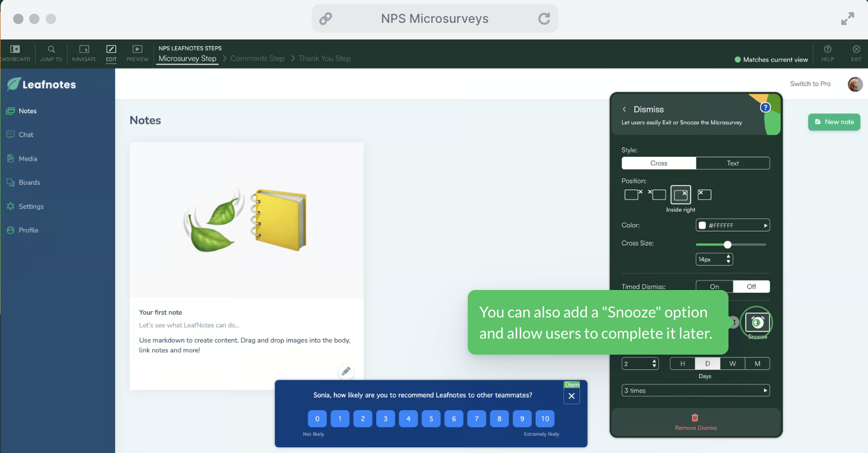
Task: Click the Cross Size slider handle
Action: (x=727, y=245)
